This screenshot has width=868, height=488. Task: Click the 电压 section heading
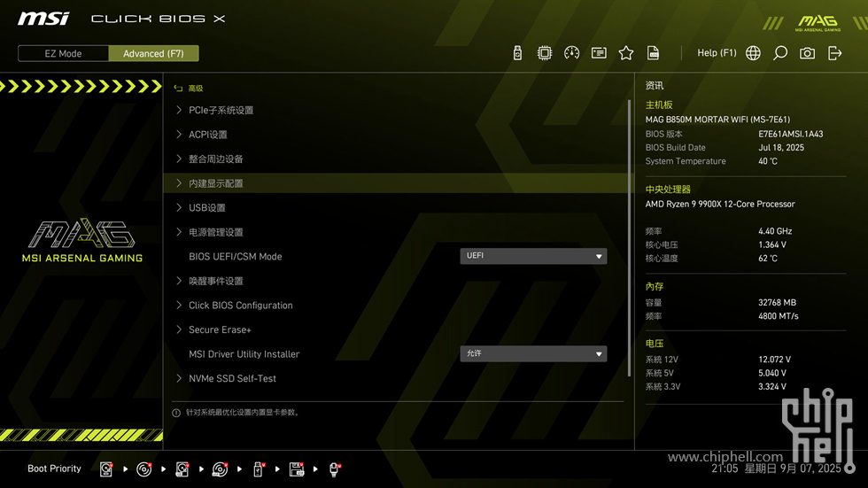[655, 344]
